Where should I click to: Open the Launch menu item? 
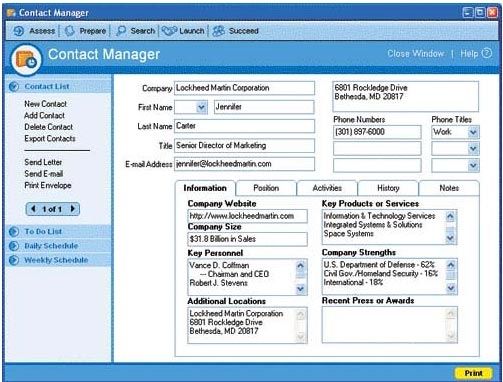[192, 31]
